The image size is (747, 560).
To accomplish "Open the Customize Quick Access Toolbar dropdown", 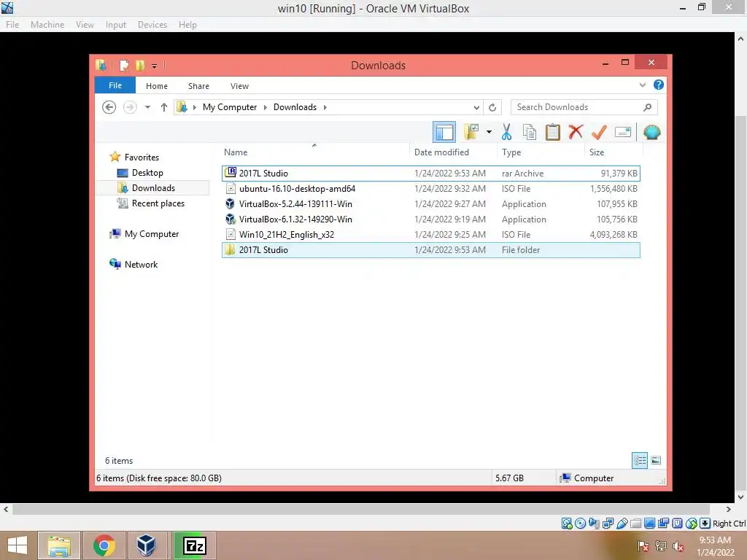I will pyautogui.click(x=155, y=66).
